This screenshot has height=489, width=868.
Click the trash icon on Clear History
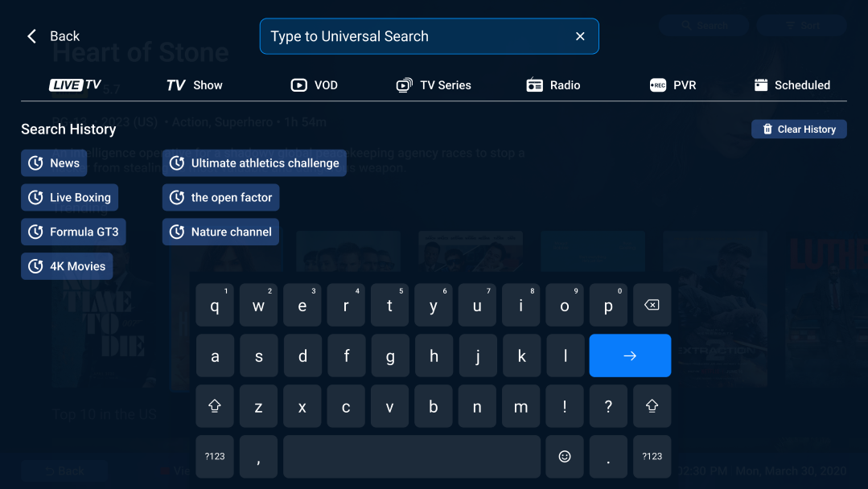pyautogui.click(x=768, y=129)
